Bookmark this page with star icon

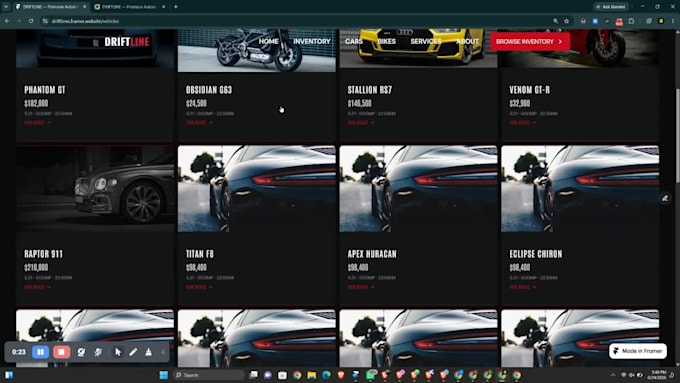tap(566, 21)
